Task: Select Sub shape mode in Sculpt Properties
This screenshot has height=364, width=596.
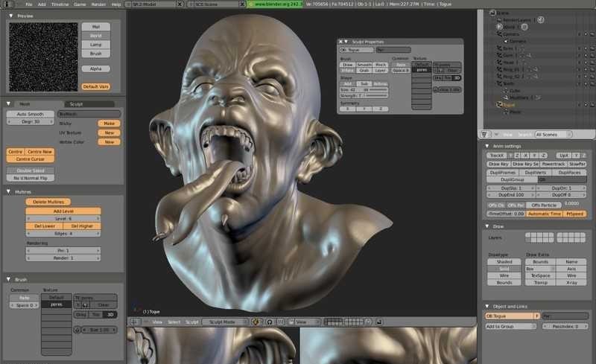Action: (364, 83)
